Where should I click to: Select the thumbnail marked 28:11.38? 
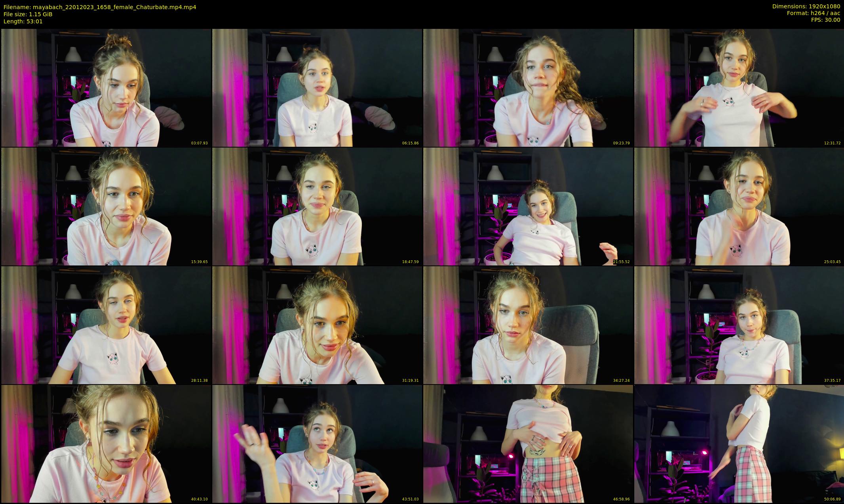point(106,325)
